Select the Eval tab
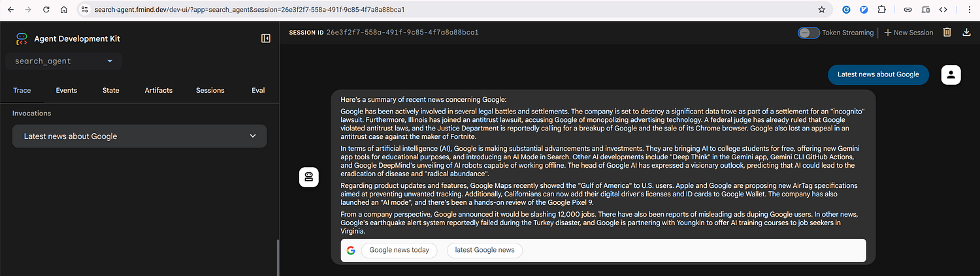Image resolution: width=980 pixels, height=276 pixels. [258, 90]
